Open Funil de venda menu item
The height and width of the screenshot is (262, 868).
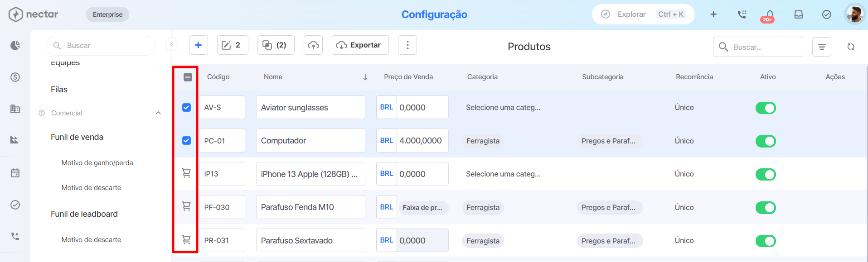pyautogui.click(x=77, y=137)
